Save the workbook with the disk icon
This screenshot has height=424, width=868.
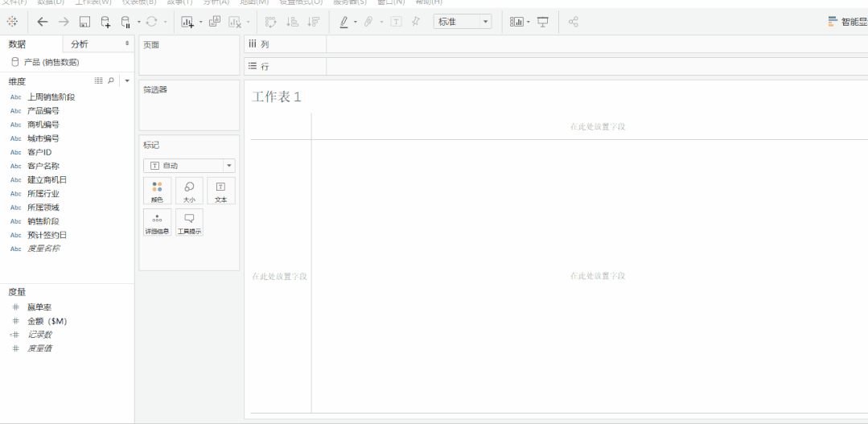pos(84,23)
